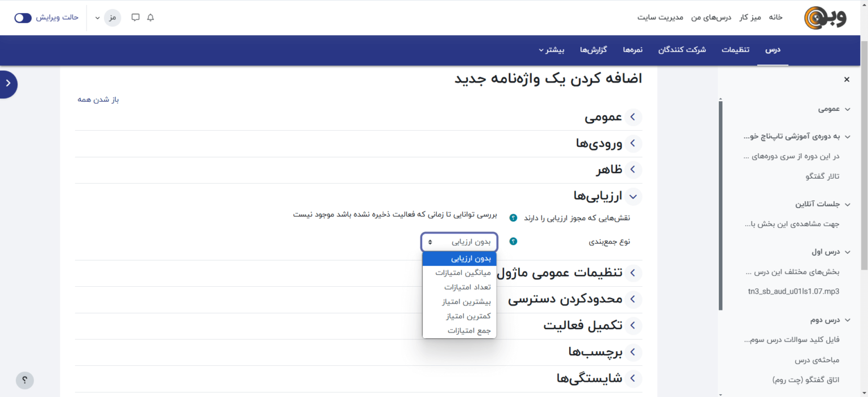
Task: Expand the برچسب‌ها section
Action: (x=632, y=352)
